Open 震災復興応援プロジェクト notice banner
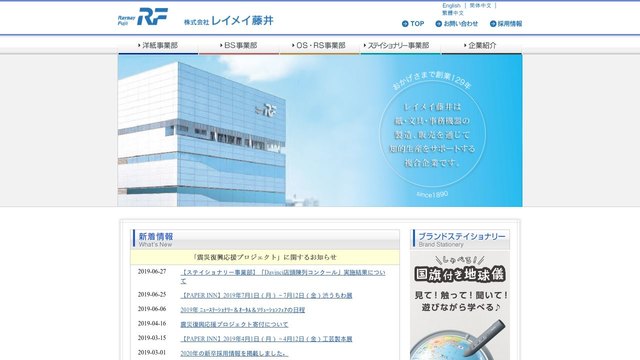This screenshot has height=360, width=640. point(265,257)
